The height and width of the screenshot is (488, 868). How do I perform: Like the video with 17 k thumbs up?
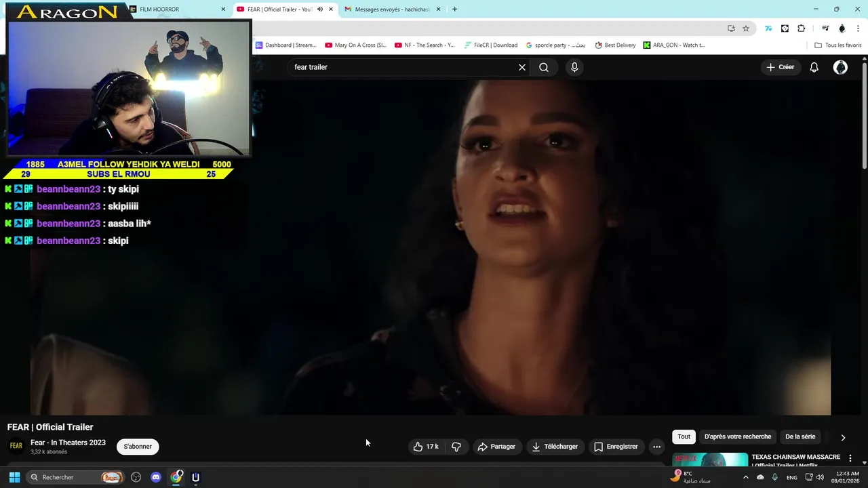pos(426,447)
